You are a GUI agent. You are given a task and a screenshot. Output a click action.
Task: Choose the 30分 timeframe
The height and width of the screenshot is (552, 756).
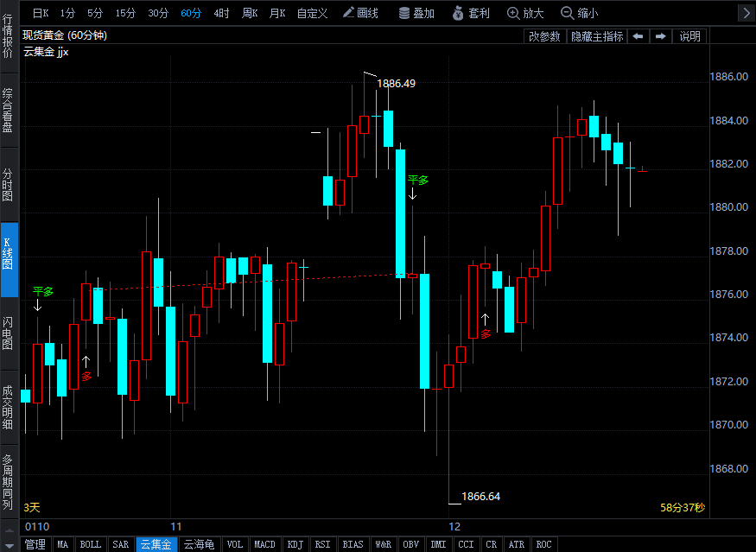158,13
